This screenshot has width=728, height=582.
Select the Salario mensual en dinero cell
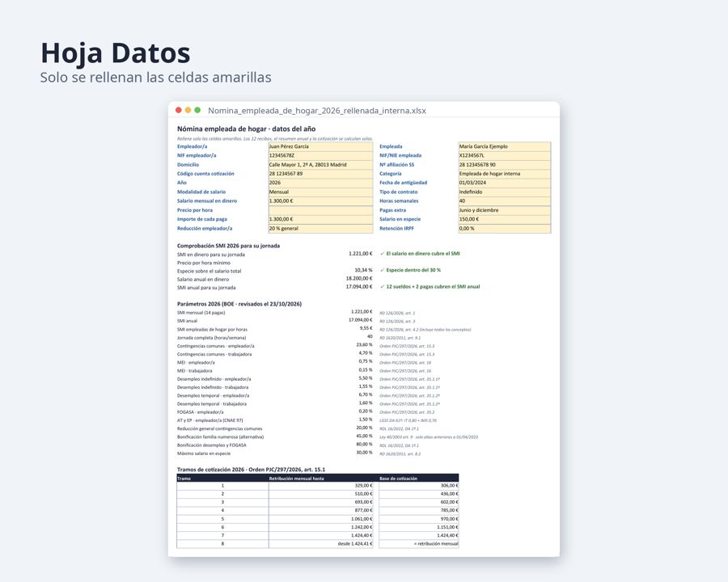click(x=320, y=201)
